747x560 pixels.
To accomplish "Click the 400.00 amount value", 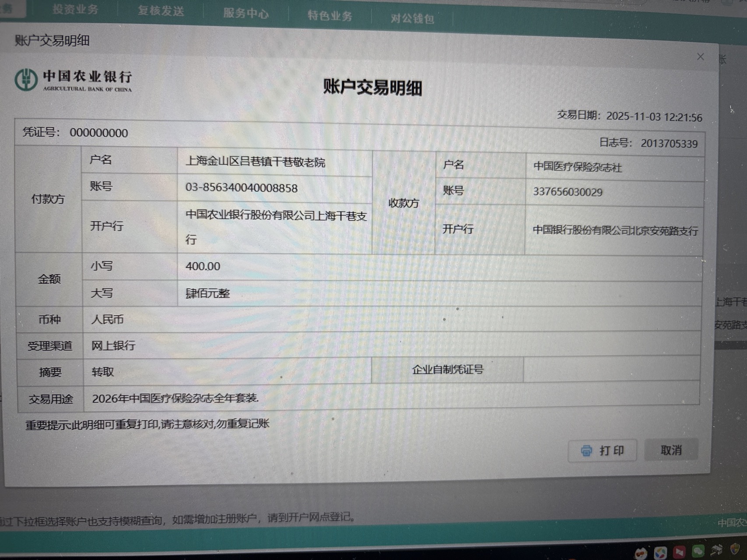I will click(203, 266).
